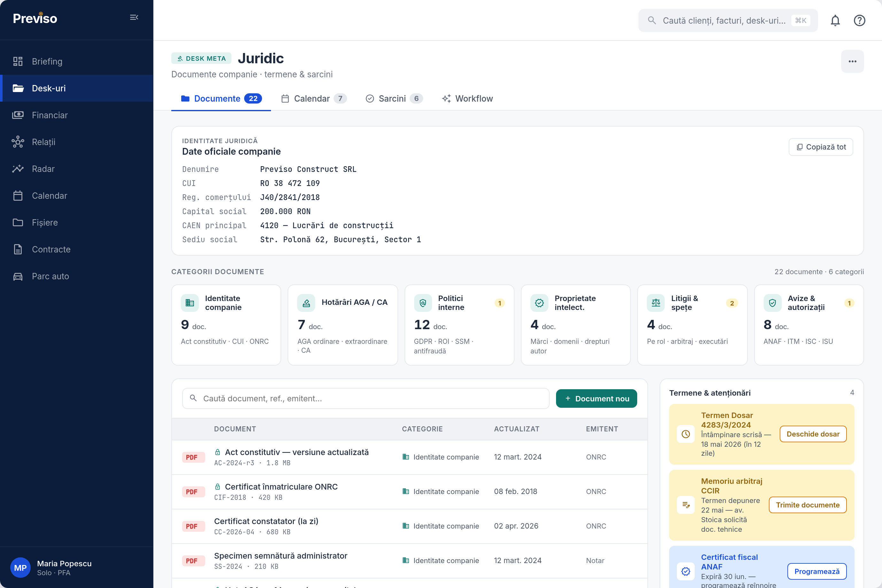Sort by DOCUMENT column header
This screenshot has height=588, width=882.
[235, 429]
